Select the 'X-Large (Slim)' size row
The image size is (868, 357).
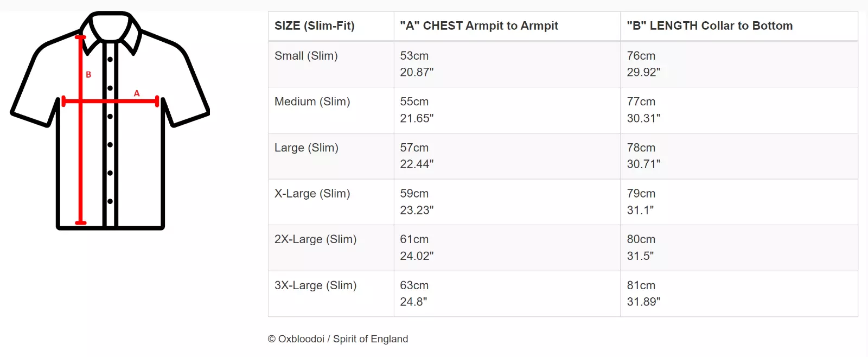[563, 202]
